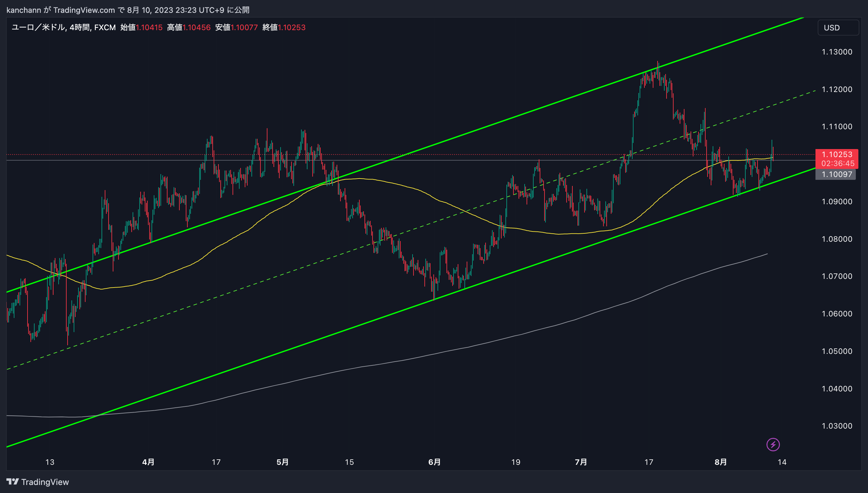Viewport: 868px width, 493px height.
Task: Click the 13 date label on time axis
Action: 50,462
